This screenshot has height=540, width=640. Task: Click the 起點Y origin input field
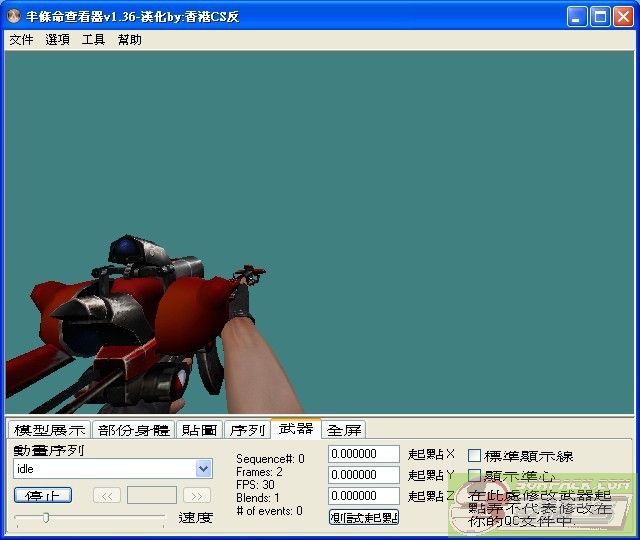click(363, 475)
